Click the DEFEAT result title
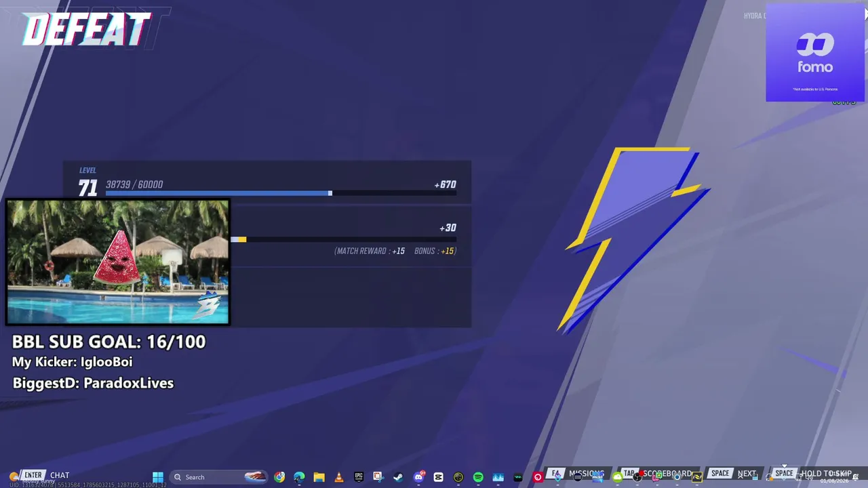Viewport: 868px width, 488px height. tap(86, 30)
